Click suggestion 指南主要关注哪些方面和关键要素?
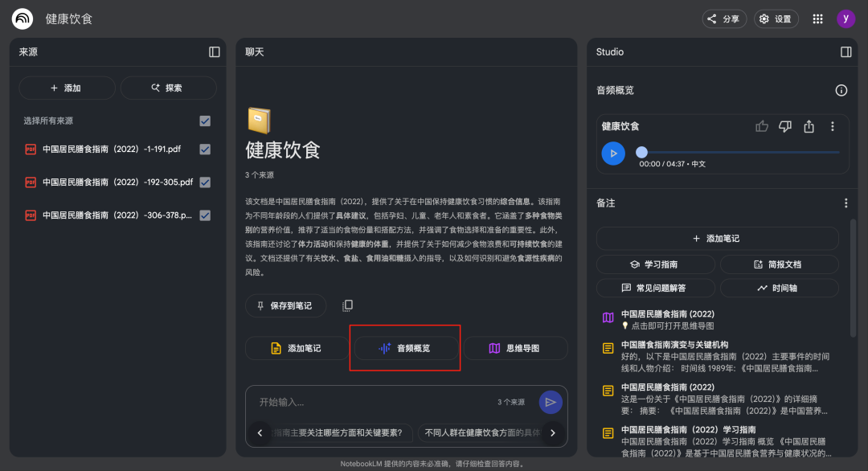Viewport: 868px width, 471px height. tap(339, 432)
